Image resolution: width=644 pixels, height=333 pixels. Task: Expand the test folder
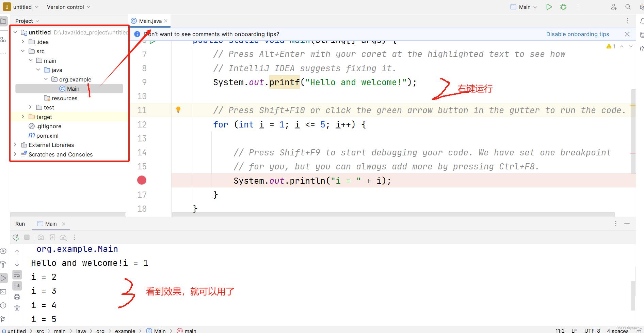pyautogui.click(x=30, y=107)
